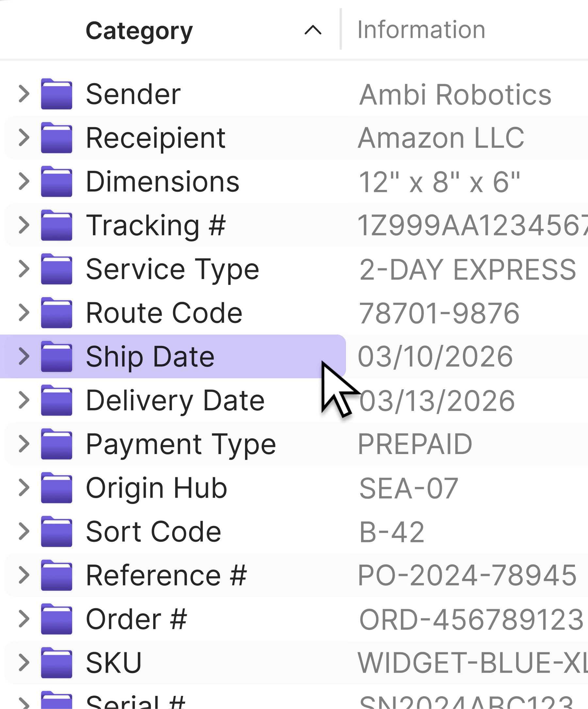Click the Category column header
Viewport: 588px width, 709px height.
click(139, 31)
